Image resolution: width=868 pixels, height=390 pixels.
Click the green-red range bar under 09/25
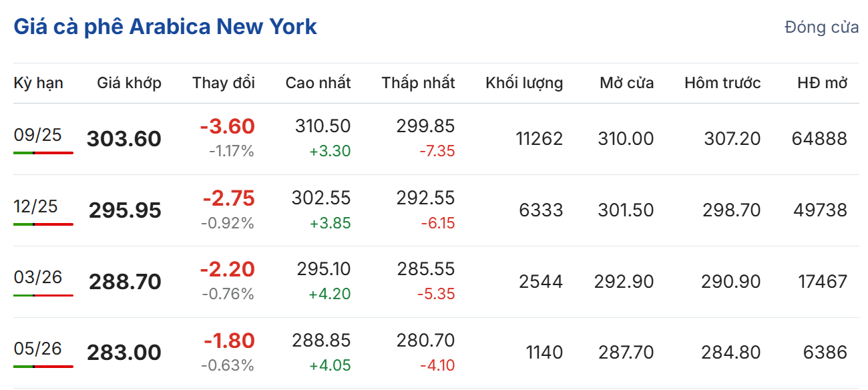(x=43, y=153)
